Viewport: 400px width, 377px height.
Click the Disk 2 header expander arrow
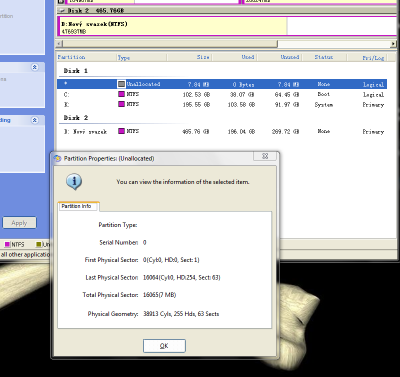click(x=61, y=11)
